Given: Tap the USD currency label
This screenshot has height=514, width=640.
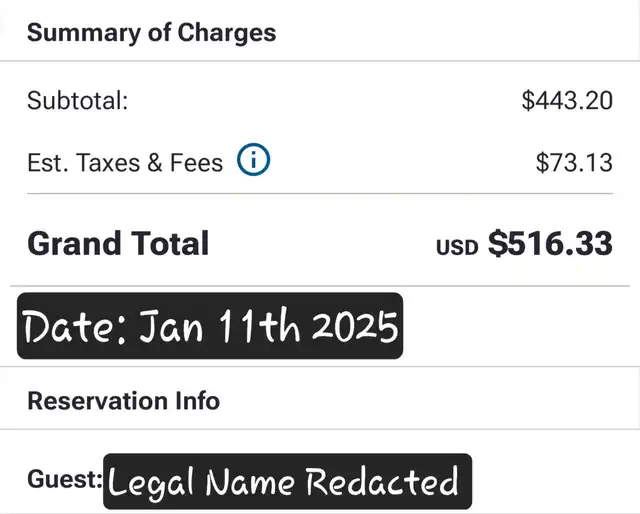Looking at the screenshot, I should [457, 247].
